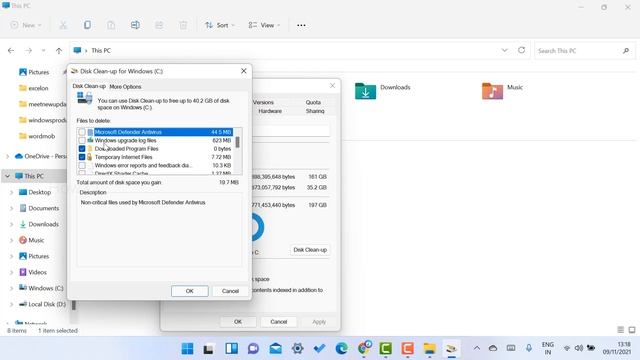Open the See more ellipsis menu
640x360 pixels.
301,25
